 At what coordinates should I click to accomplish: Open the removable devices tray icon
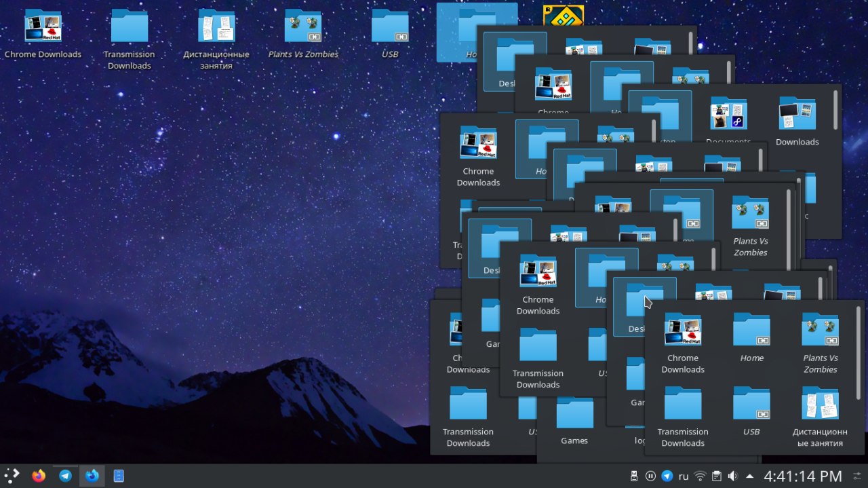(634, 476)
